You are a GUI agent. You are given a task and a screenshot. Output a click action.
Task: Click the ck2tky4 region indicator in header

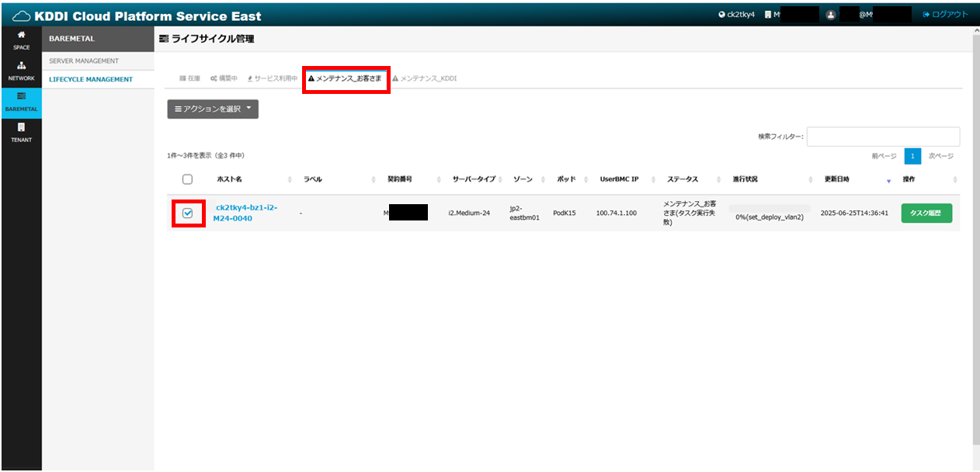tap(736, 15)
